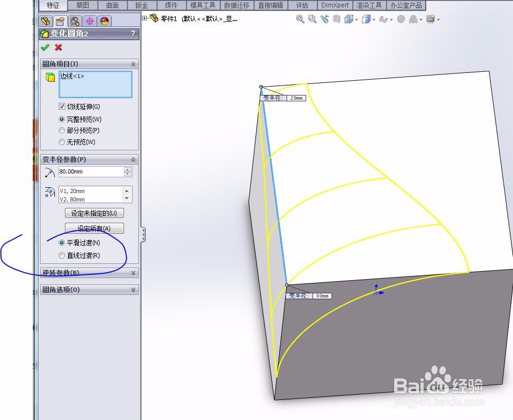Click the Section View icon
The height and width of the screenshot is (420, 513).
pos(336,19)
